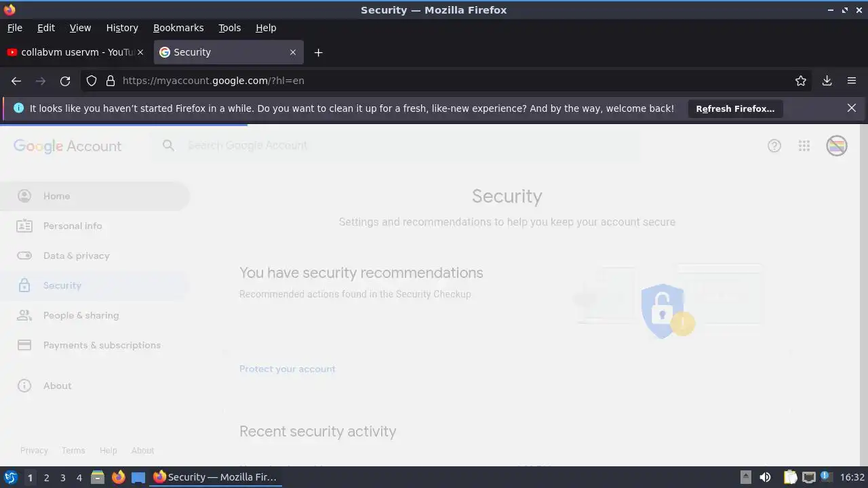Click the Security padlock sidebar icon
Screen dimensions: 868x488
(x=24, y=285)
